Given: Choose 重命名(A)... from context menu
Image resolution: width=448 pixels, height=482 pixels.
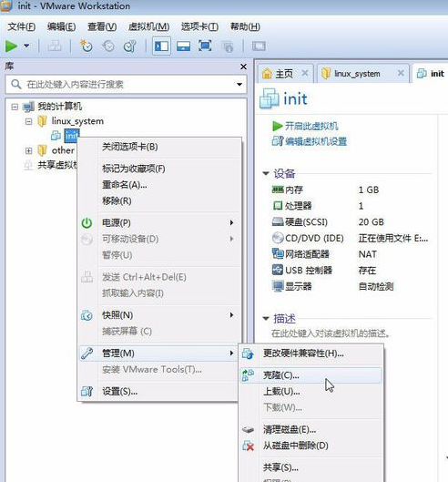Looking at the screenshot, I should click(159, 185).
